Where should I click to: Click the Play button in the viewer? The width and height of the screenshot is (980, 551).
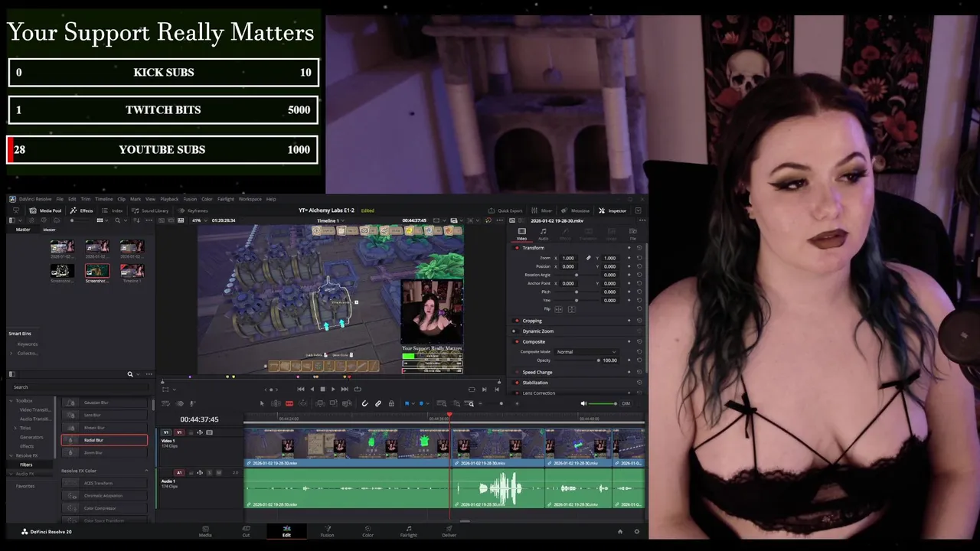point(333,389)
